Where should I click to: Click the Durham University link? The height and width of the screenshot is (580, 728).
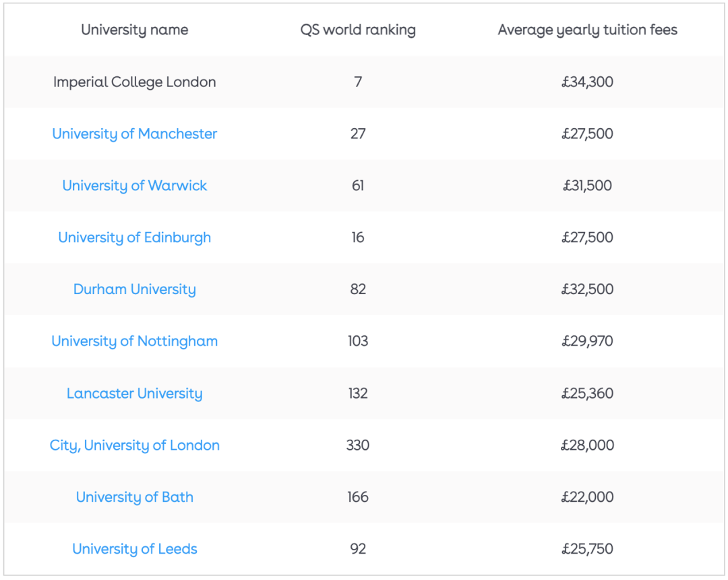pyautogui.click(x=134, y=289)
